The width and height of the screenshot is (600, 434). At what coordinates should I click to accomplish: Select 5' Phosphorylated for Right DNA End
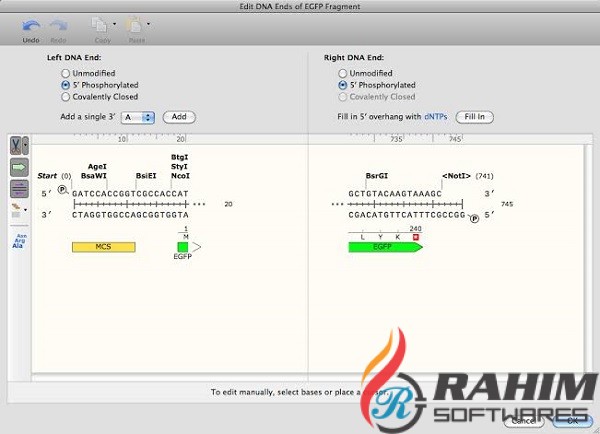tap(342, 85)
